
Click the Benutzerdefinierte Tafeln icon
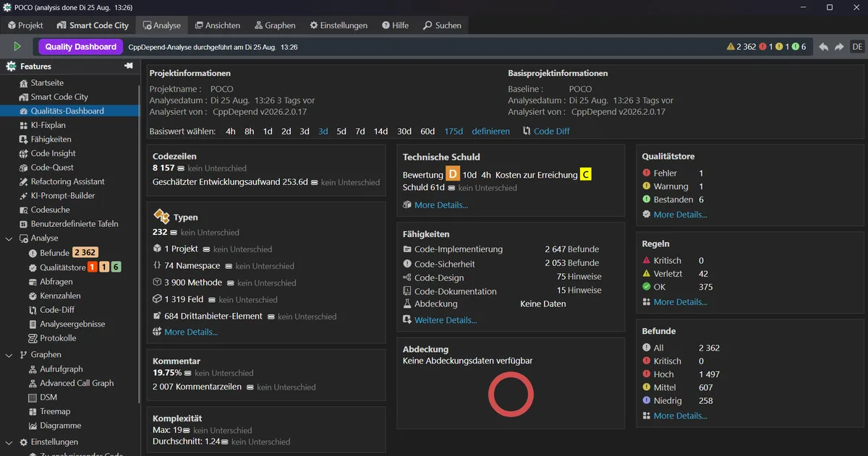coord(24,223)
